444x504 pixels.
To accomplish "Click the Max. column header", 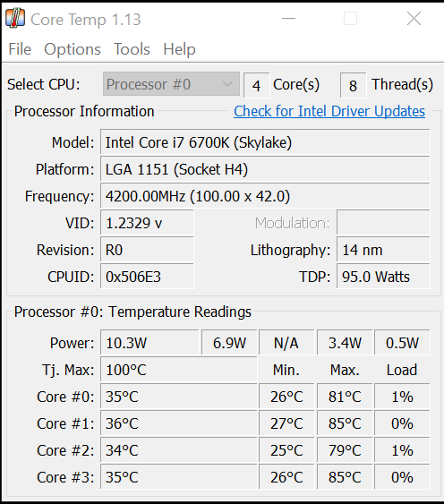I will [345, 370].
